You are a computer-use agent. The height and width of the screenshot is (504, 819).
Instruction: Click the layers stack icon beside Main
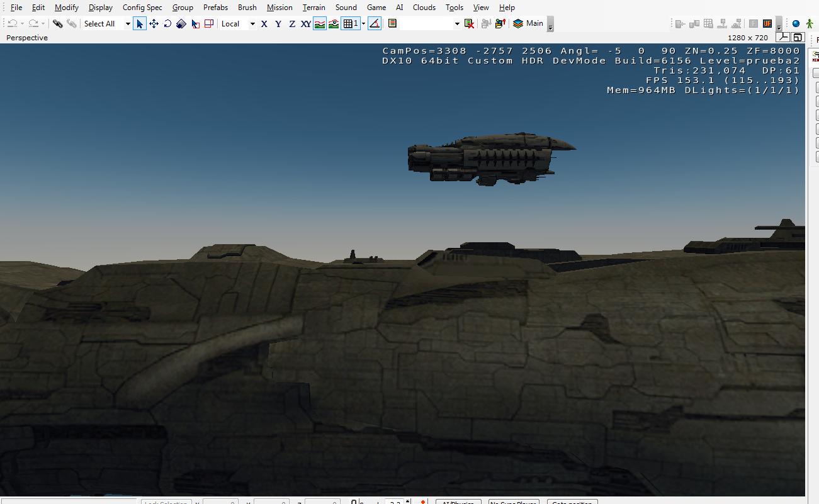pos(518,24)
